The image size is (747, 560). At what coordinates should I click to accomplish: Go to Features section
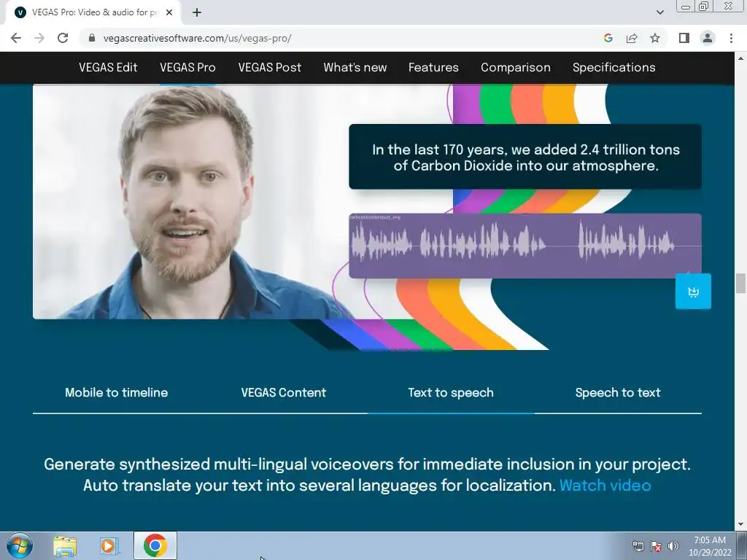pos(433,68)
